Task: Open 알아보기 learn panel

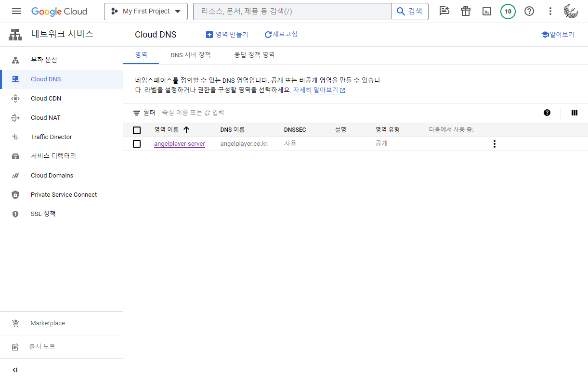Action: coord(558,35)
